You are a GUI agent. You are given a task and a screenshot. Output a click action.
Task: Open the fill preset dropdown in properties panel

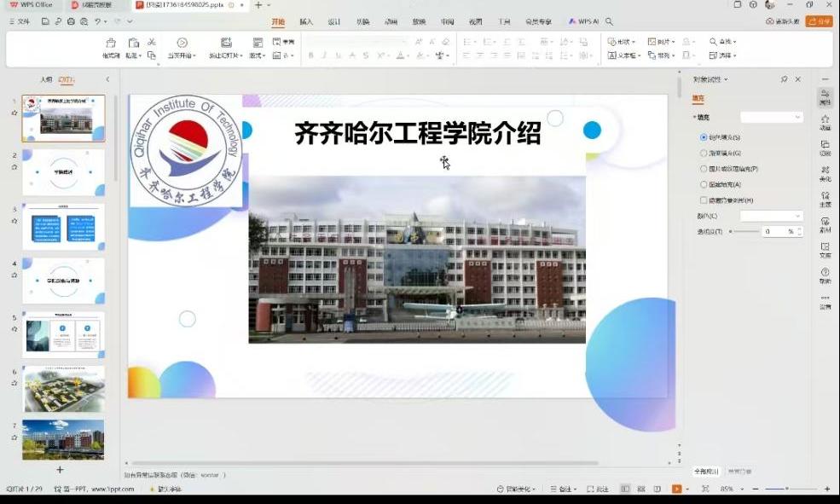772,118
